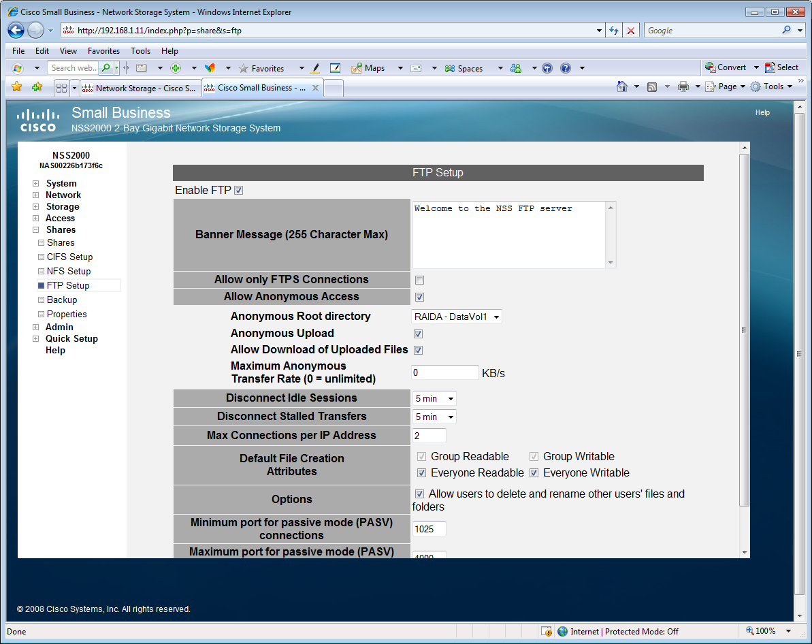The image size is (812, 644).
Task: Toggle the Enable FTP checkbox
Action: pyautogui.click(x=238, y=190)
